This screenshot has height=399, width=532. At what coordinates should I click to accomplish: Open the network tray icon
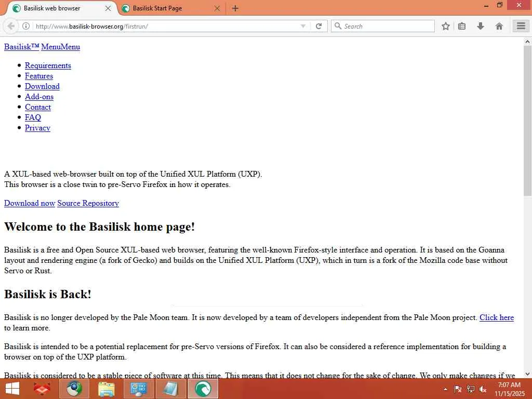tap(471, 389)
